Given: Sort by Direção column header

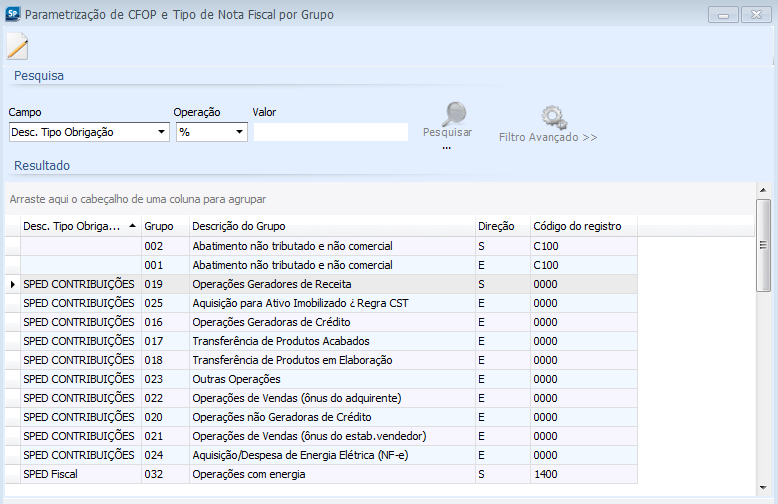Looking at the screenshot, I should [497, 226].
